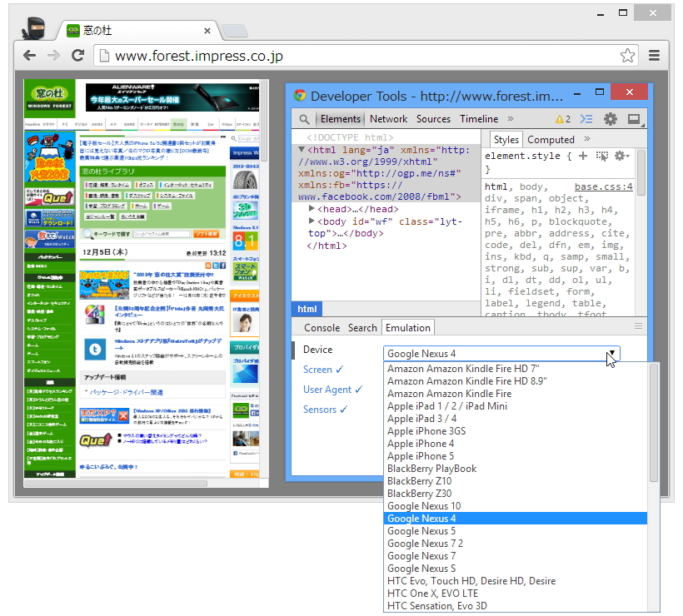Click the ninja avatar icon
This screenshot has height=616, width=683.
click(x=34, y=29)
